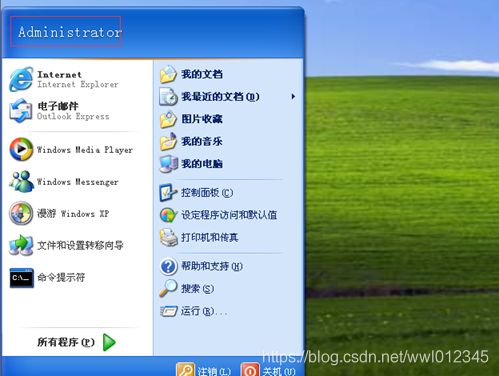
Task: Click the 漫游 Windows XP tour icon
Action: coord(21,213)
